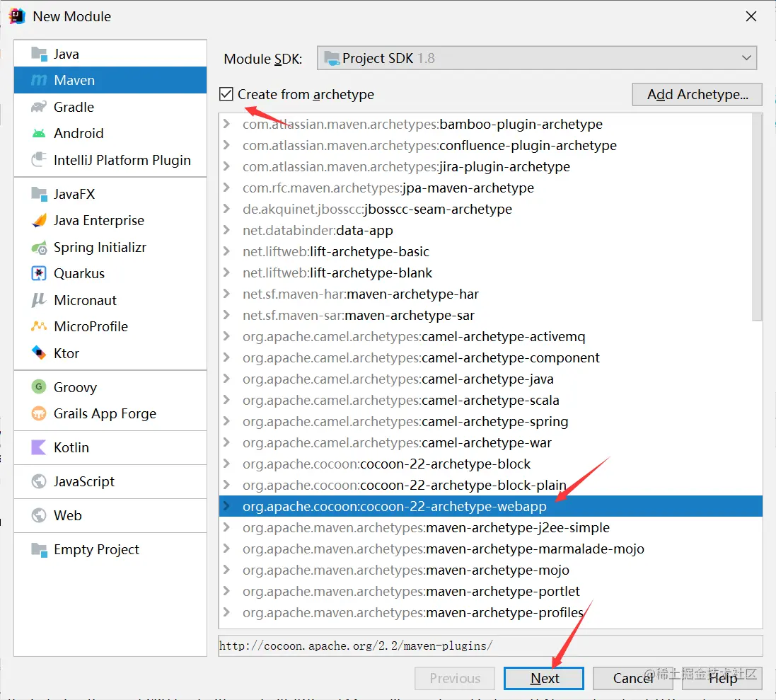Expand the jpa-maven-archetype node
Image resolution: width=776 pixels, height=700 pixels.
(x=226, y=188)
